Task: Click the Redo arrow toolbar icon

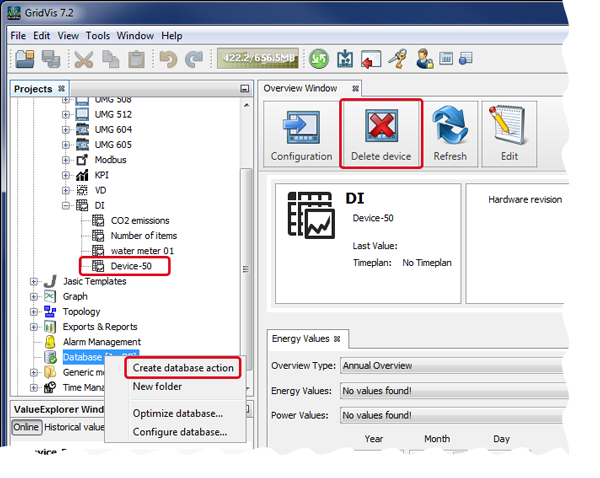Action: (x=192, y=60)
